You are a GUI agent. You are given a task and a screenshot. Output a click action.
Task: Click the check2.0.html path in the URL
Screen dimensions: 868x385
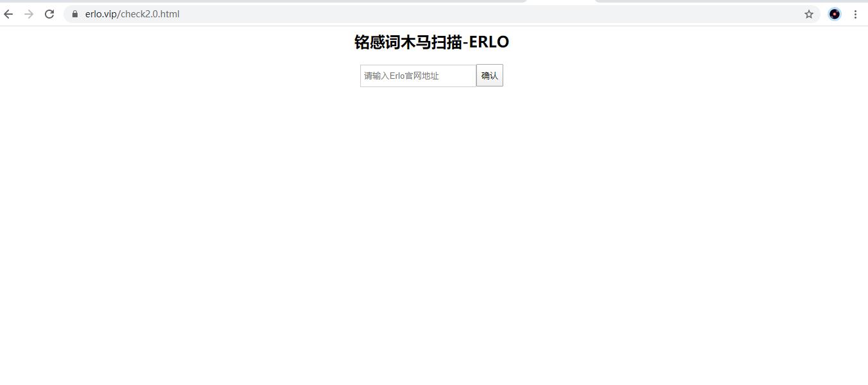coord(150,14)
